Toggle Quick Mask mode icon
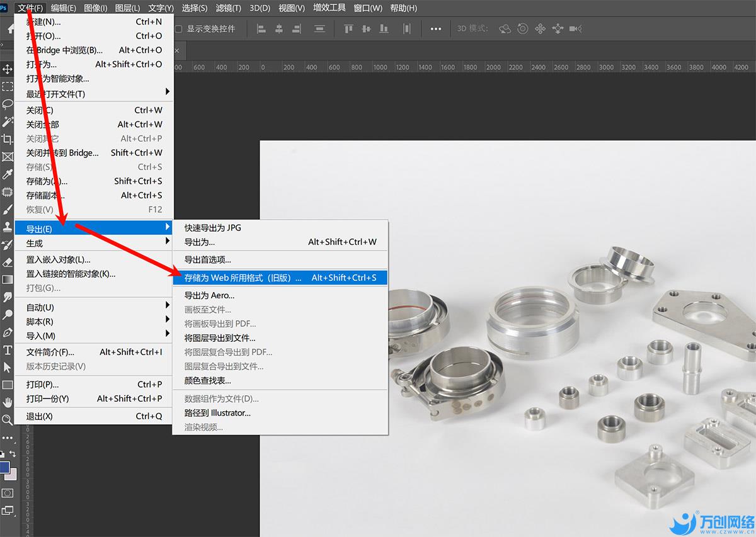The image size is (756, 537). (8, 493)
